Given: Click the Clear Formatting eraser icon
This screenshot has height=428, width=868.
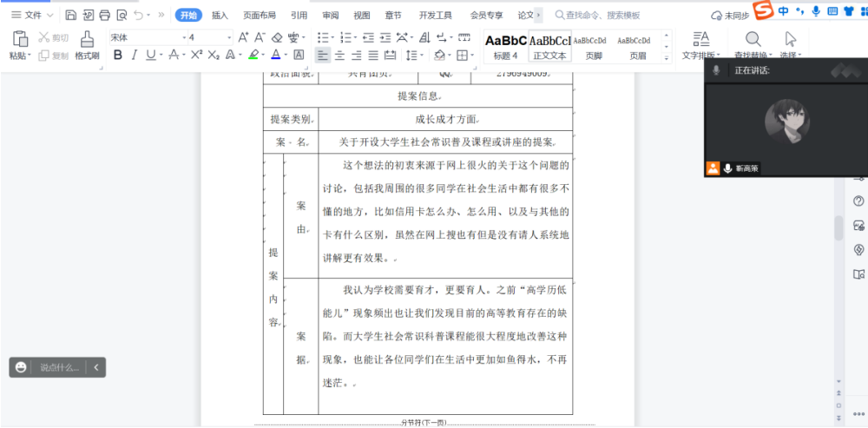Looking at the screenshot, I should point(276,37).
